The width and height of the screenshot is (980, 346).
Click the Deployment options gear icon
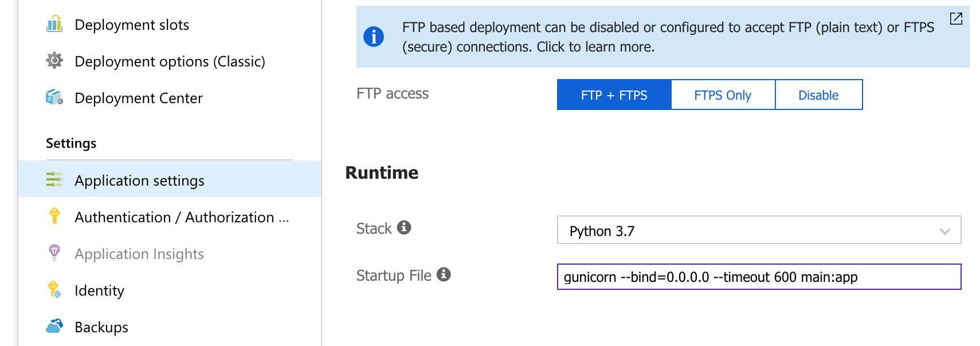(54, 60)
